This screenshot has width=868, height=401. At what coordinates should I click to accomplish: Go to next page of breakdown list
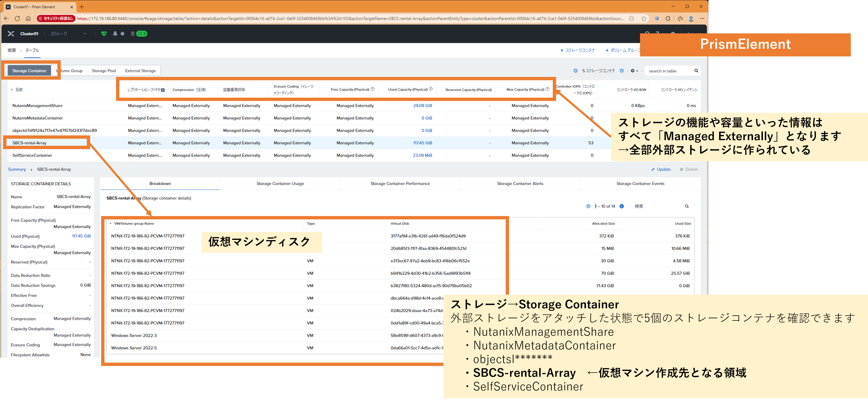point(622,206)
